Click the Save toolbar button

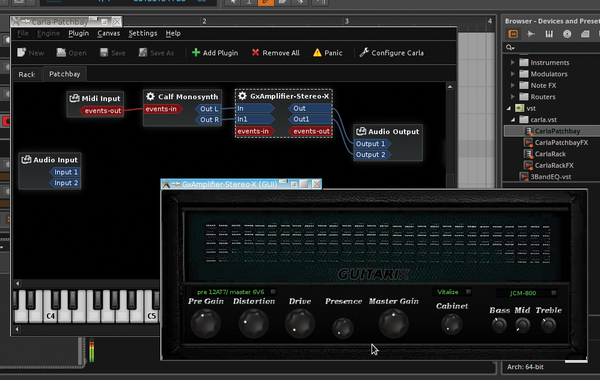(x=112, y=53)
